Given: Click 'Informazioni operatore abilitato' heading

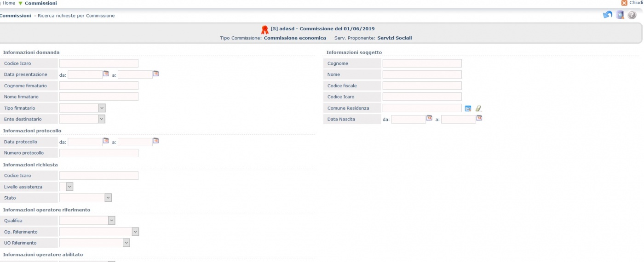Looking at the screenshot, I should point(43,254).
